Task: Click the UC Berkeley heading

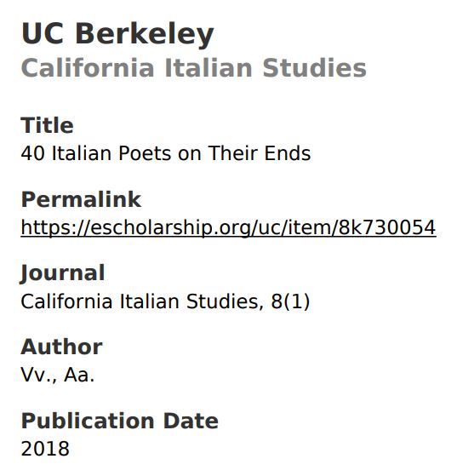Action: point(117,35)
